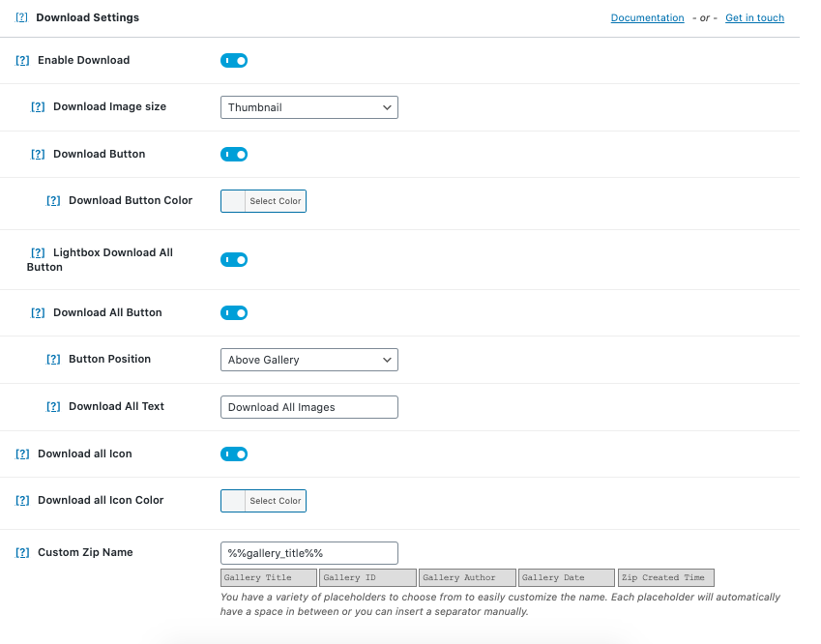
Task: Click the Custom Zip Name text field
Action: coord(308,553)
